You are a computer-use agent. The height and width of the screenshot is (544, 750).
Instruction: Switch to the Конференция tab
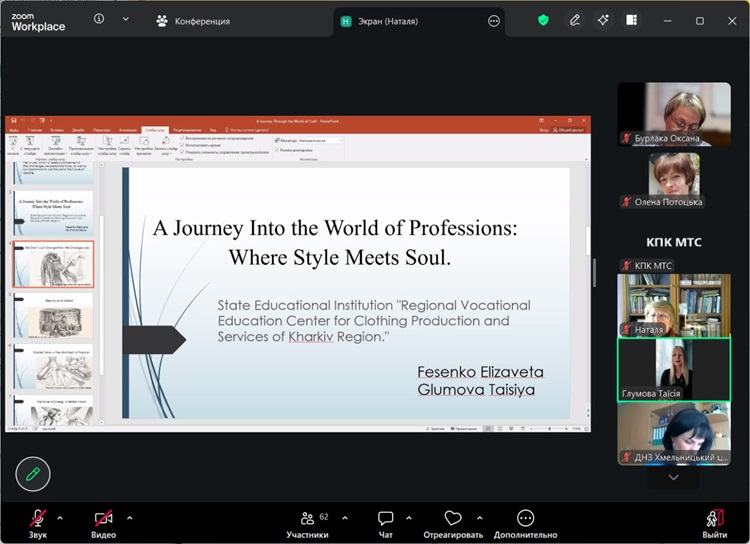(x=193, y=21)
